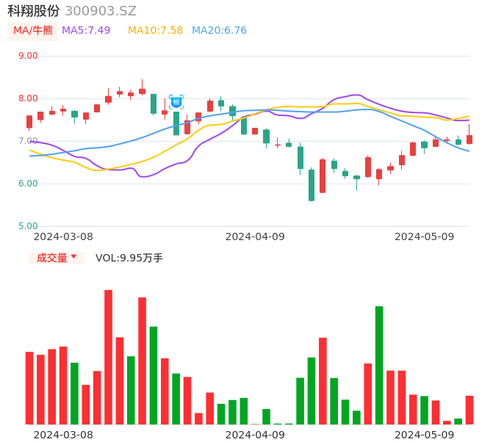The height and width of the screenshot is (445, 504).
Task: Click the 5.00 price axis label
Action: tap(28, 226)
